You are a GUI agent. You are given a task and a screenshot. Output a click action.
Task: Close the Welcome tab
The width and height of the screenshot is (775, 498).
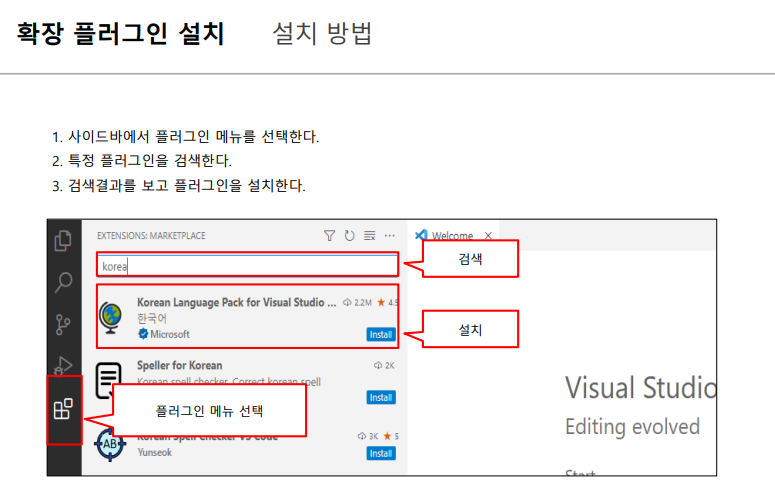click(x=488, y=236)
